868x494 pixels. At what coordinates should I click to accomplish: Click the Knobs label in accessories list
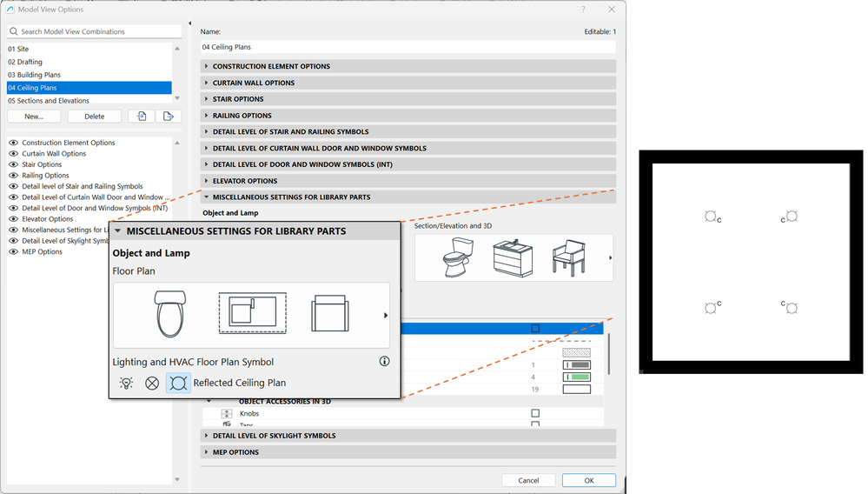click(x=249, y=414)
